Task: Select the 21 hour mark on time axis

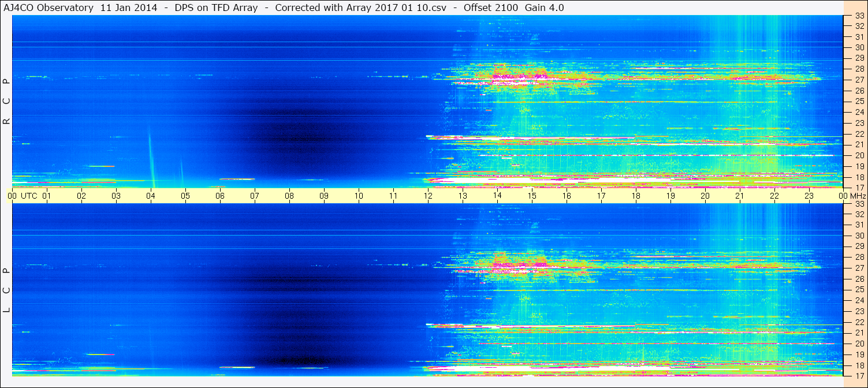Action: pyautogui.click(x=740, y=196)
